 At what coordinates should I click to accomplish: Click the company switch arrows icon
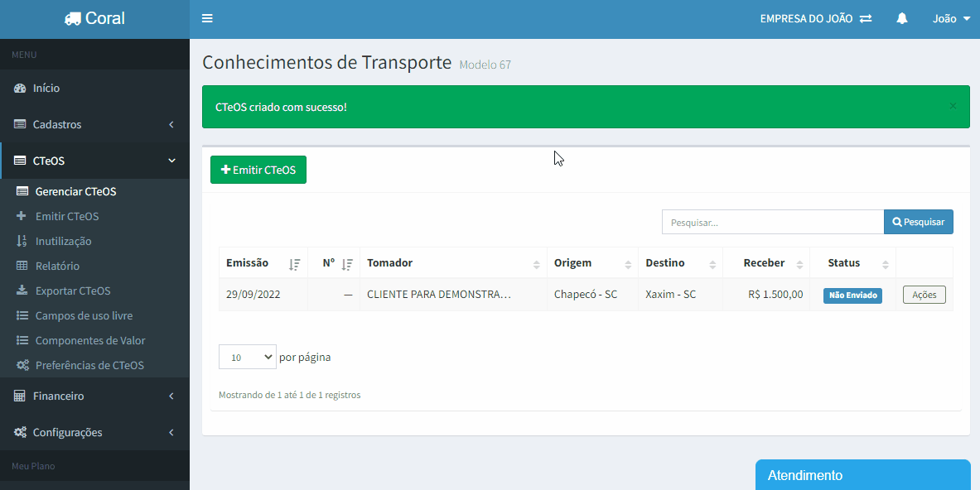(866, 19)
